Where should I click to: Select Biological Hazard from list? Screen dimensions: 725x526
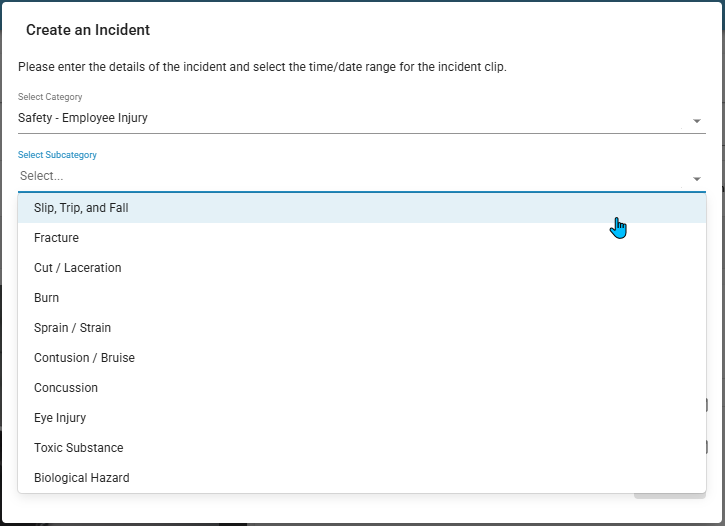[x=362, y=478]
